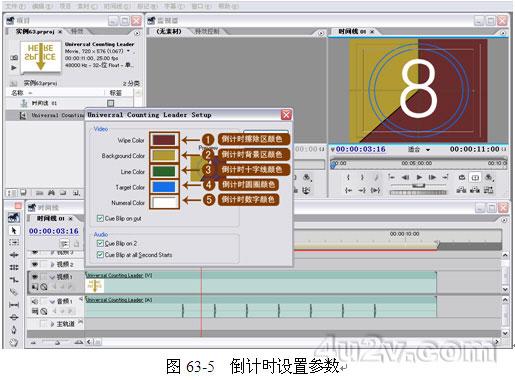
Task: Toggle Cue Blip on 2 checkbox
Action: tap(100, 243)
